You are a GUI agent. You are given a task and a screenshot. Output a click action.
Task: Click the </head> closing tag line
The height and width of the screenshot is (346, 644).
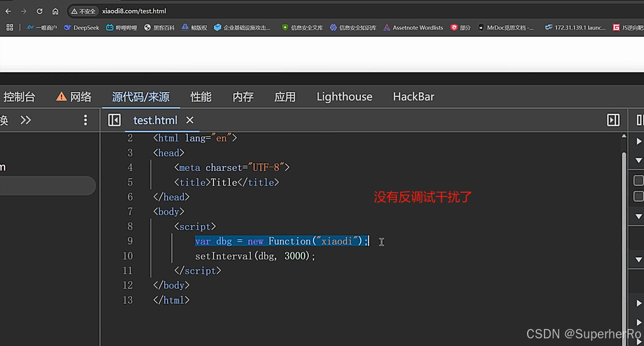click(171, 197)
